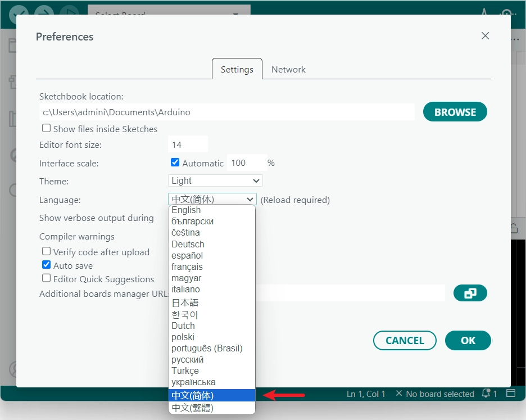Close the Preferences dialog with X

coord(486,36)
